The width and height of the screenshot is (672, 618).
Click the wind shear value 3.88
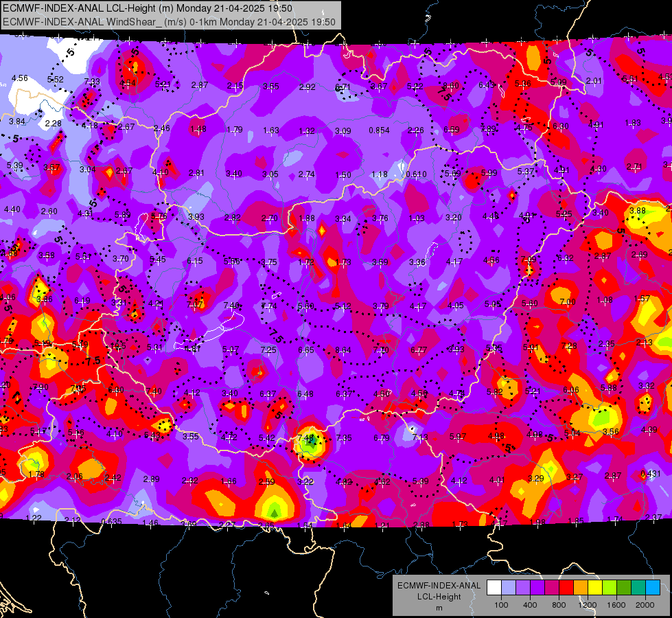637,210
